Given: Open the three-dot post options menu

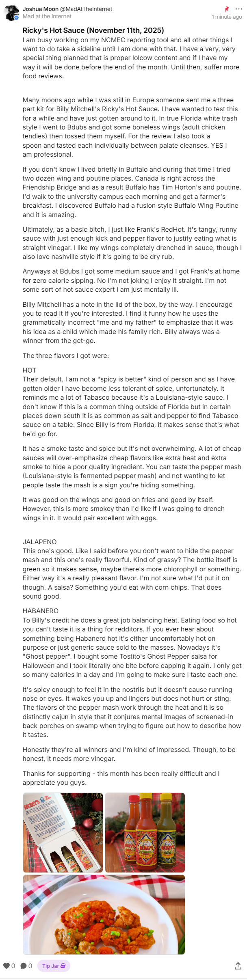Looking at the screenshot, I should click(238, 9).
